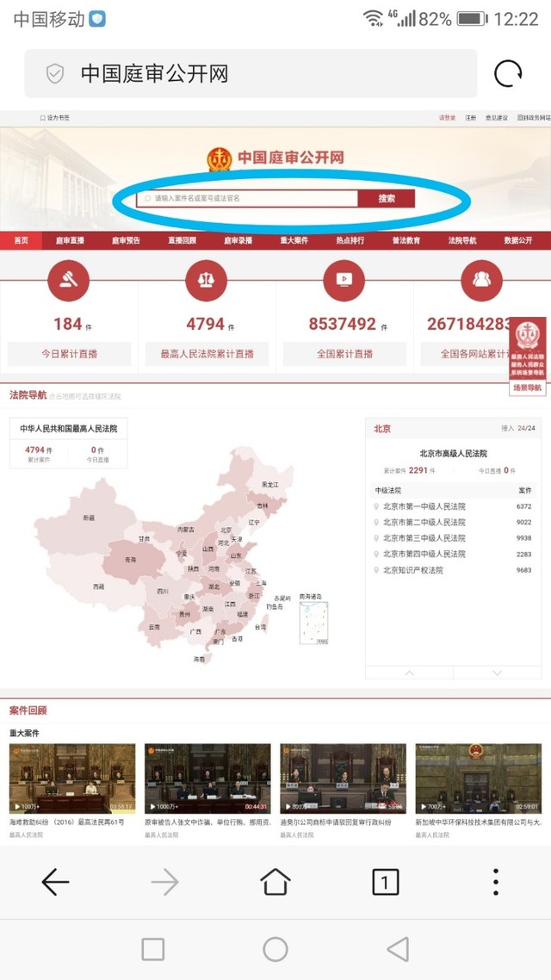Open the browser home page icon
551x980 pixels.
coord(275,881)
